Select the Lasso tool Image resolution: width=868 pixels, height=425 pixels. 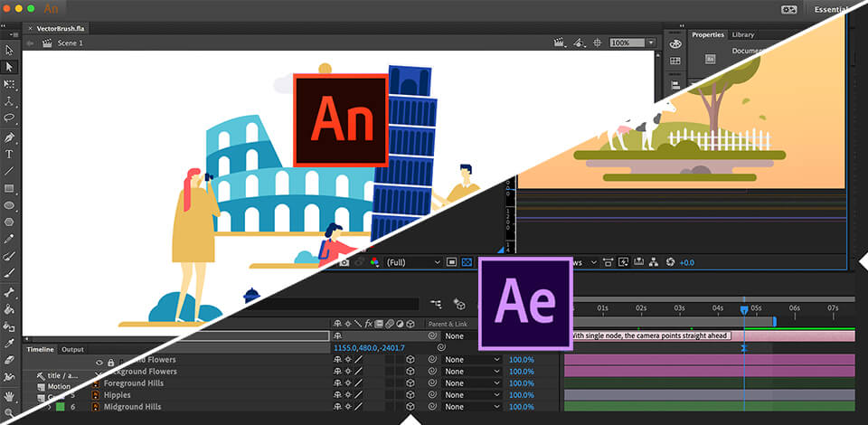[x=9, y=118]
